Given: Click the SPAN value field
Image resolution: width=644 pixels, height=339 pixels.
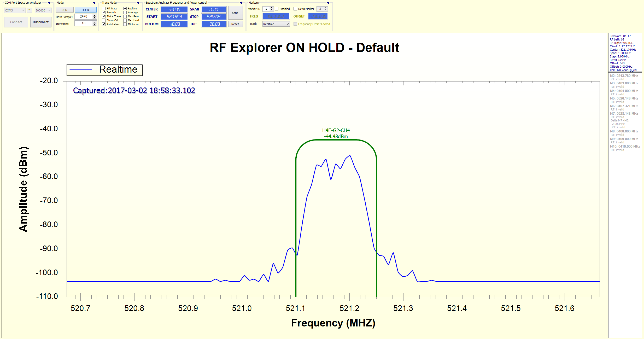Looking at the screenshot, I should (x=214, y=9).
